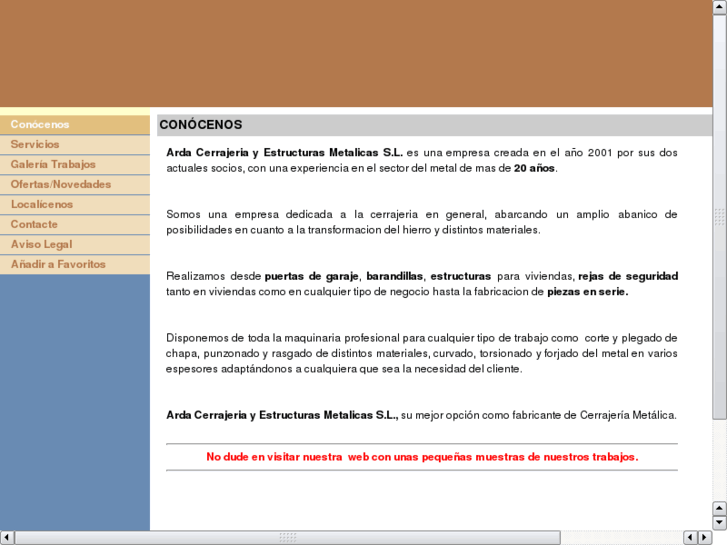Click the vertical scrollbar down arrow at bottom
The image size is (727, 545).
pyautogui.click(x=719, y=523)
